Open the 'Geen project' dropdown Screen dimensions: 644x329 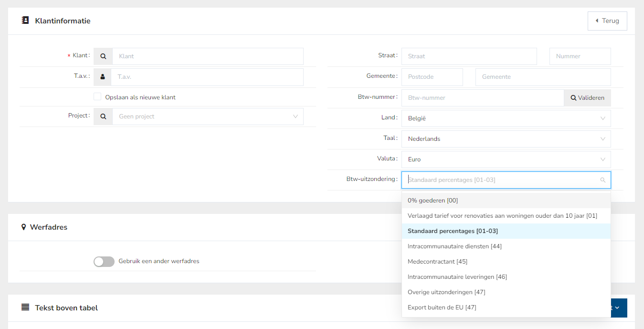(208, 117)
